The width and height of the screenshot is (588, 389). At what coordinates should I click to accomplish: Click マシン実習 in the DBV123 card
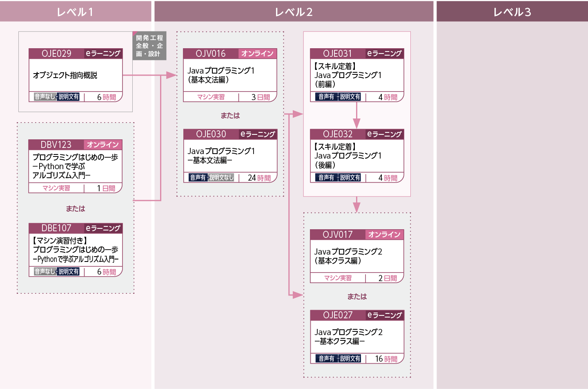pyautogui.click(x=56, y=188)
